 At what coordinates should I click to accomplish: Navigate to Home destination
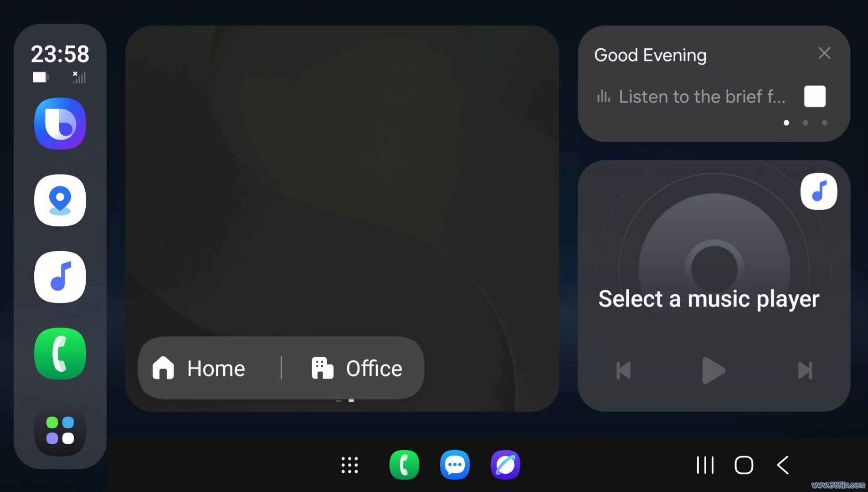point(199,368)
